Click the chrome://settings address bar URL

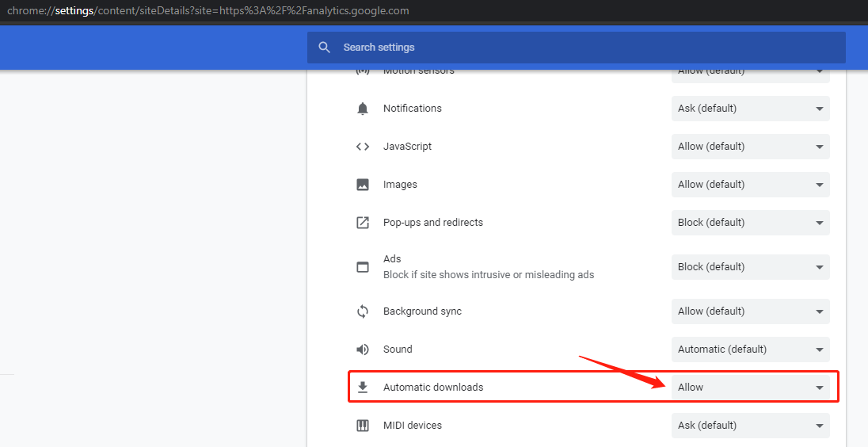208,10
